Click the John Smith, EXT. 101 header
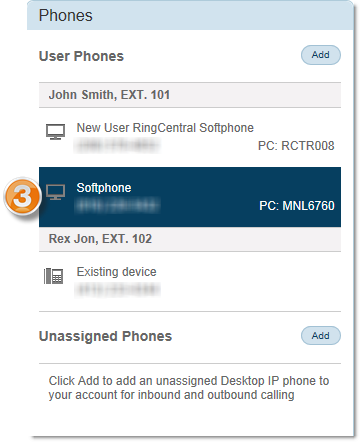This screenshot has height=442, width=360. coord(190,95)
